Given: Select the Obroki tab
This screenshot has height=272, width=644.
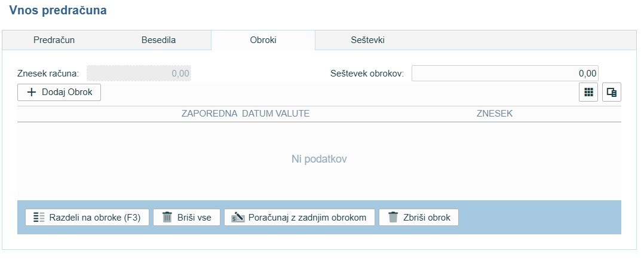Looking at the screenshot, I should [263, 40].
